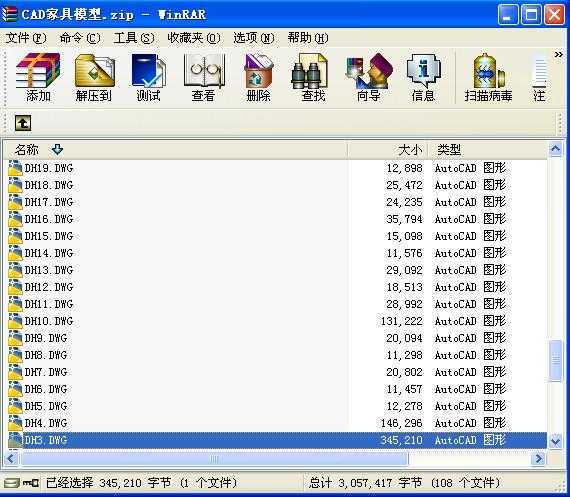Image resolution: width=570 pixels, height=497 pixels.
Task: Open the Options (选项) menu
Action: pyautogui.click(x=253, y=38)
